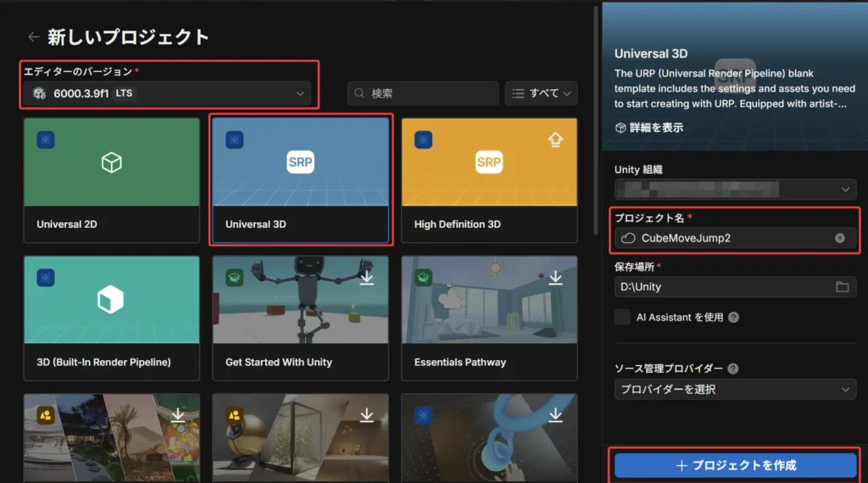
Task: Open the folder browse icon for 保存場所
Action: 842,286
